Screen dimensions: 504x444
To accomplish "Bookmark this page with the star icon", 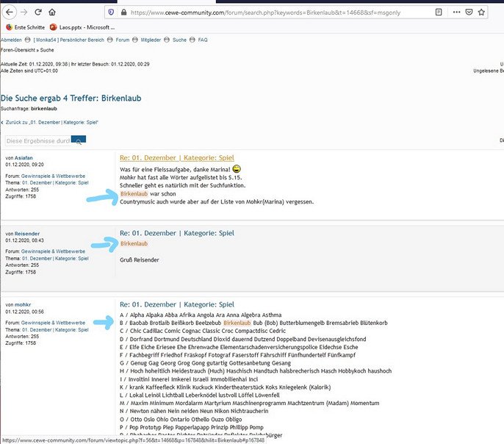I will point(481,12).
